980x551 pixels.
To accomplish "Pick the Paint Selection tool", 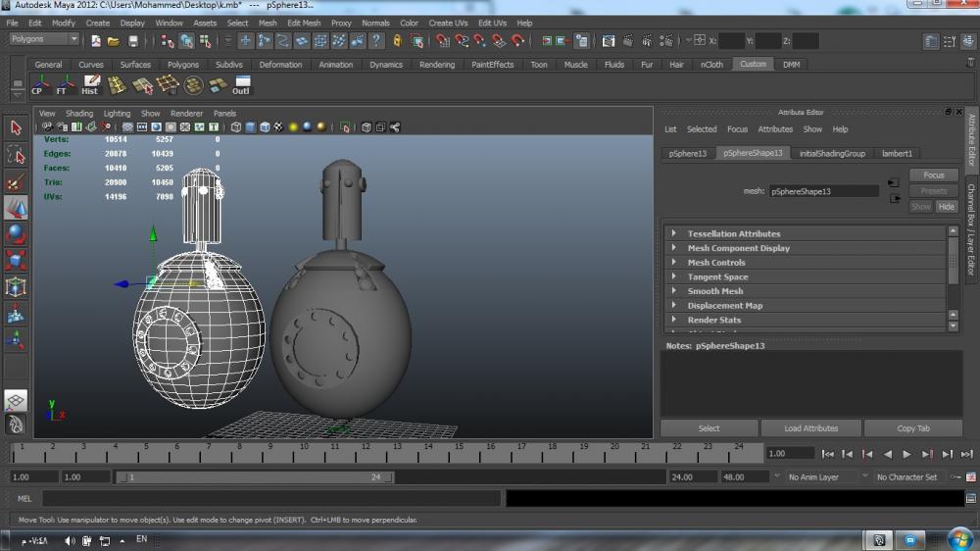I will click(16, 182).
